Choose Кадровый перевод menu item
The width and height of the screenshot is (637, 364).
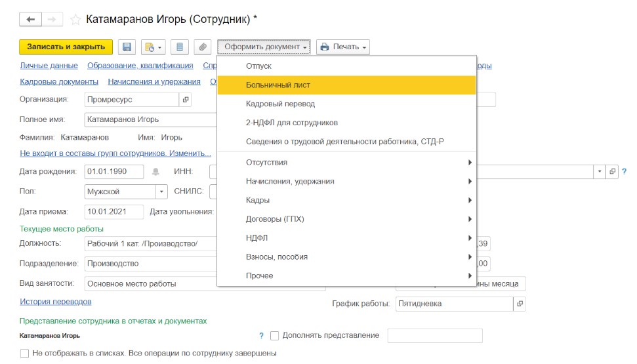pos(346,104)
